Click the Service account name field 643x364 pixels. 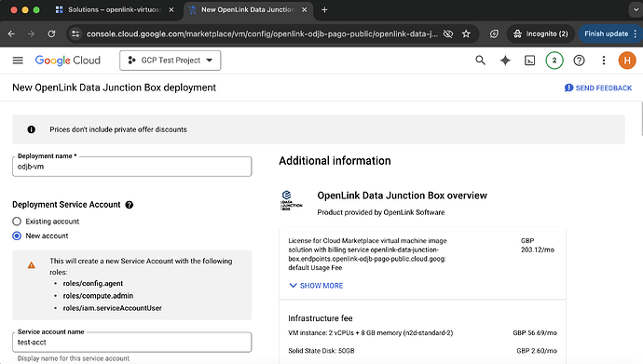coord(132,343)
